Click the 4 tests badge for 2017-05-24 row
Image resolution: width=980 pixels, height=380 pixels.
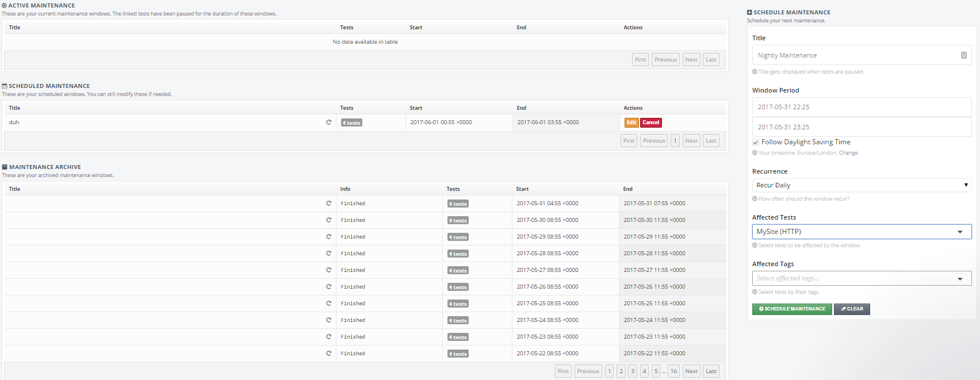(x=458, y=321)
